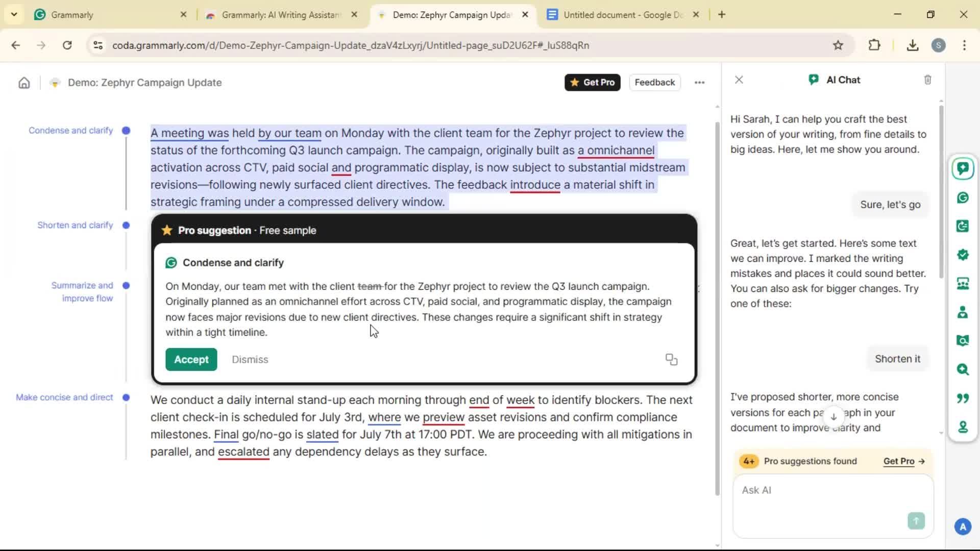Open the AI Chat sidebar icon
The width and height of the screenshot is (980, 551).
click(963, 168)
